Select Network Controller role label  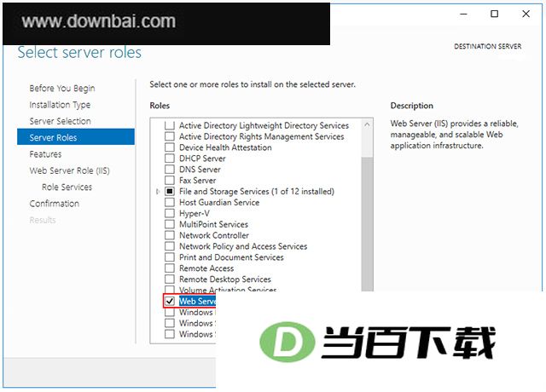click(x=214, y=235)
